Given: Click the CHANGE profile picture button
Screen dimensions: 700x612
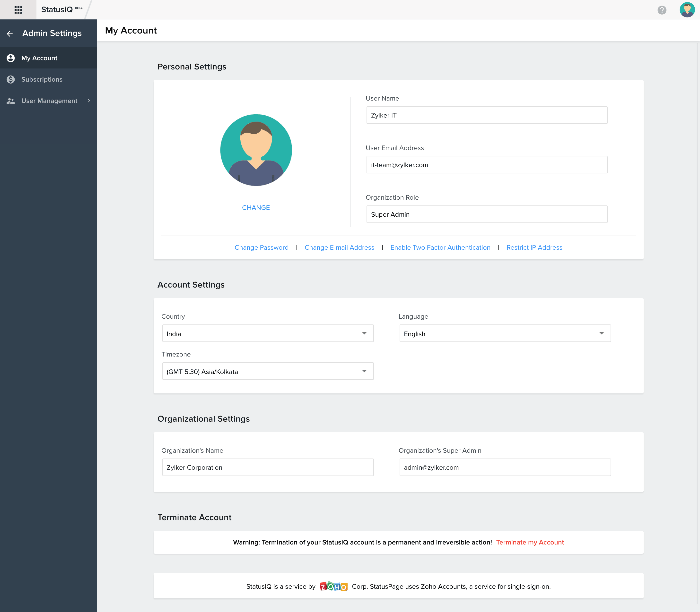Looking at the screenshot, I should pyautogui.click(x=256, y=208).
